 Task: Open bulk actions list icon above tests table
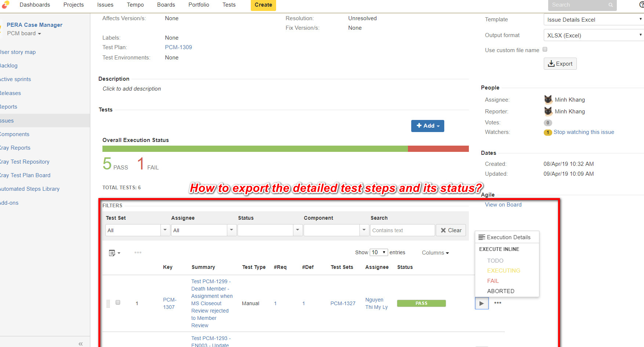[115, 253]
